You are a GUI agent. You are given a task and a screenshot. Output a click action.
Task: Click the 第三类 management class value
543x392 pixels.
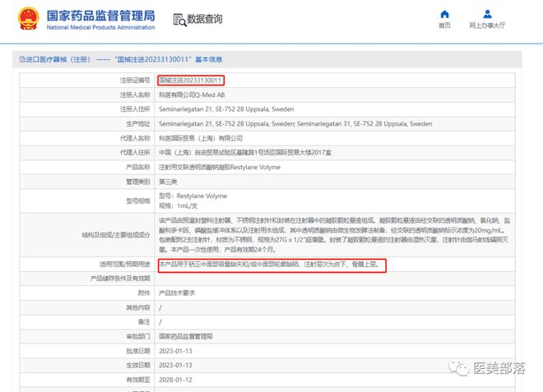[168, 182]
